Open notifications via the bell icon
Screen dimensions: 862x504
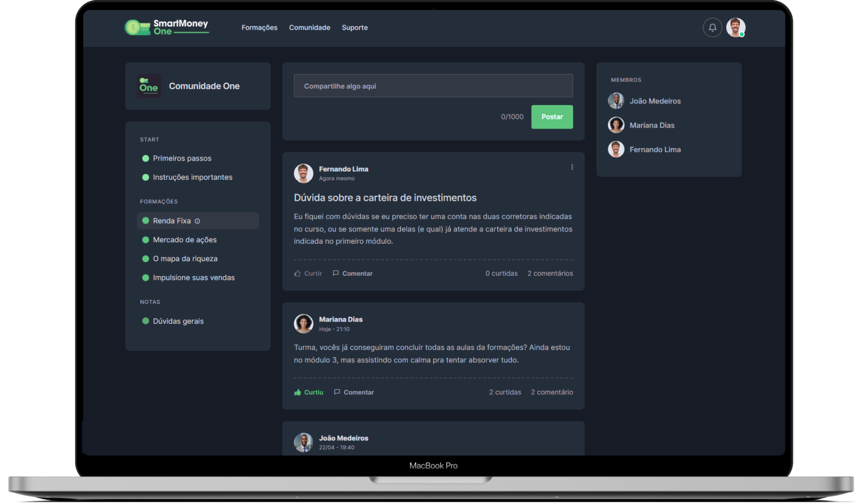click(x=712, y=27)
